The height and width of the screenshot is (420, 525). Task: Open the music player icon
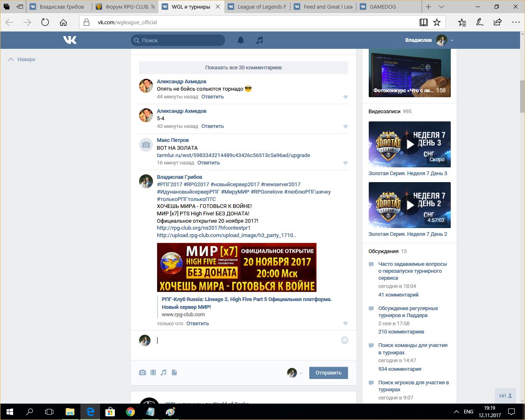pos(259,40)
